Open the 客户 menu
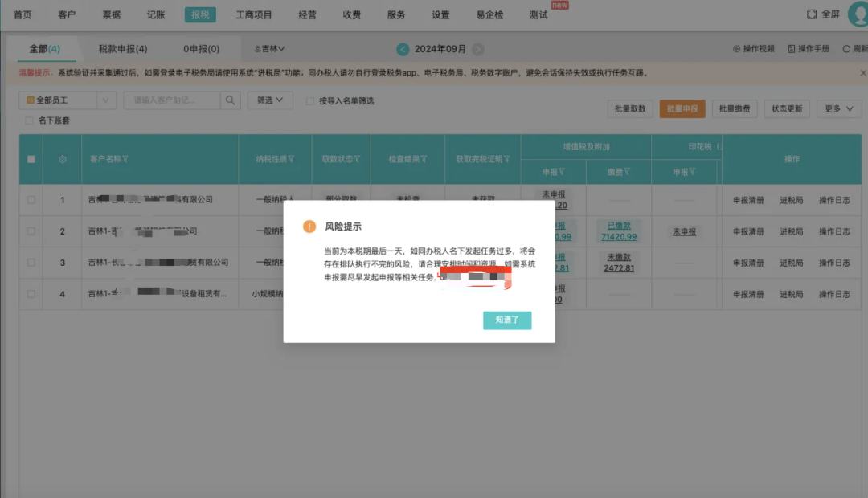 67,15
